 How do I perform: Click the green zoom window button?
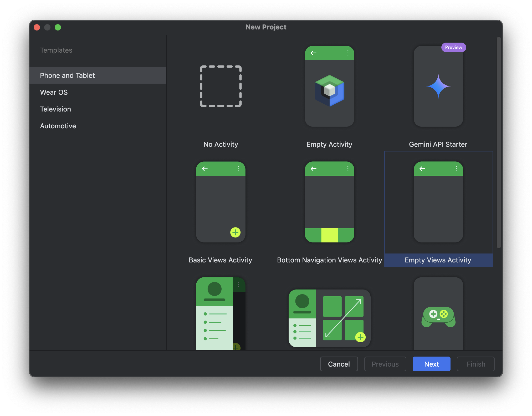pyautogui.click(x=58, y=27)
